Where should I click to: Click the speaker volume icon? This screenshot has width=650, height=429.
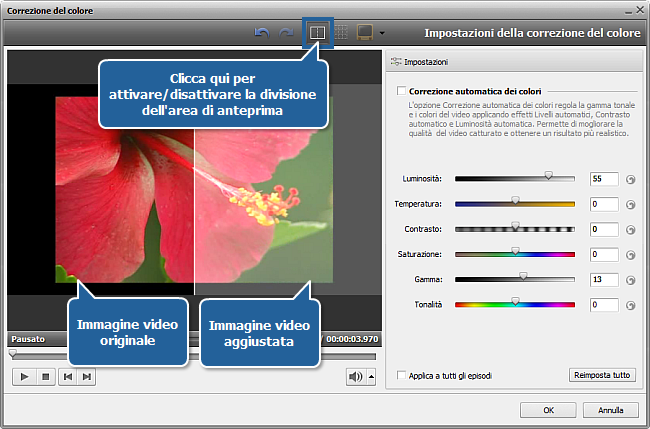355,376
